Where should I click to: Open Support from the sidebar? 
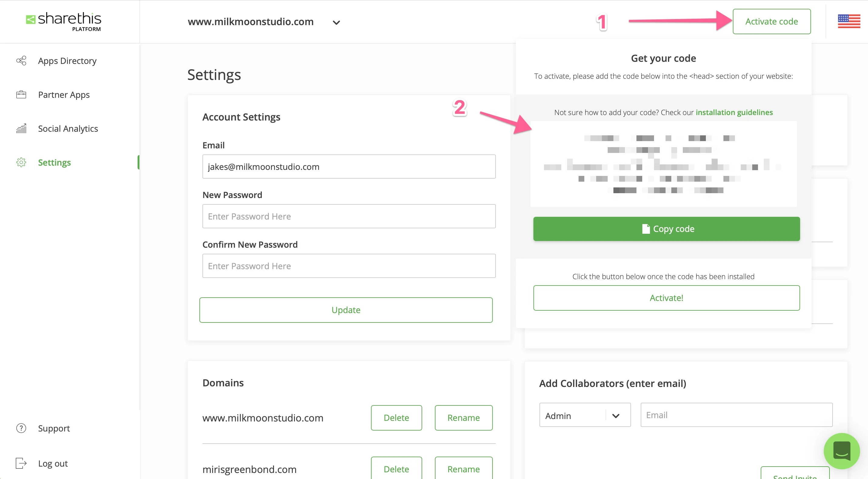click(54, 428)
